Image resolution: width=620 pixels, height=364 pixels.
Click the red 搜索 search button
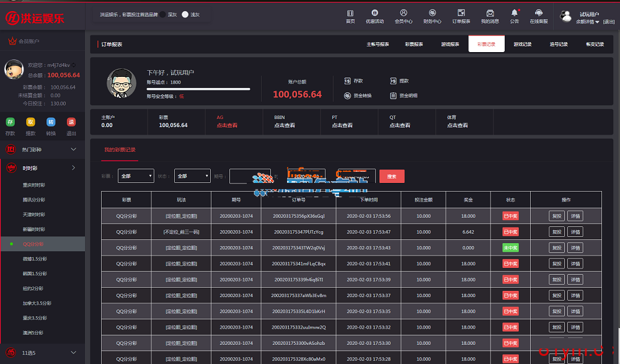392,176
